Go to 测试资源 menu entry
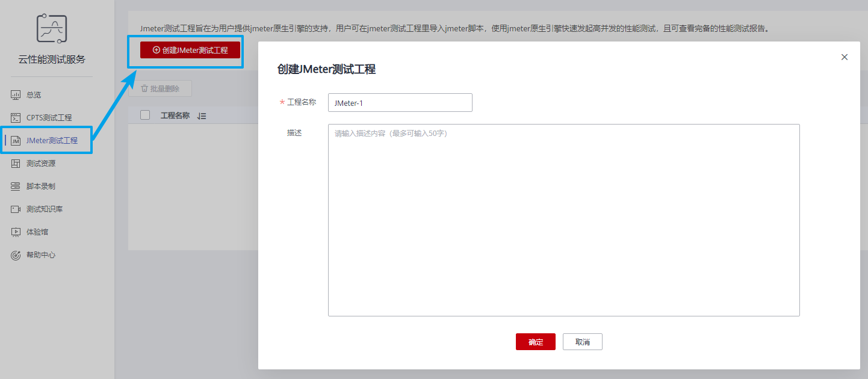This screenshot has width=868, height=379. coord(41,164)
